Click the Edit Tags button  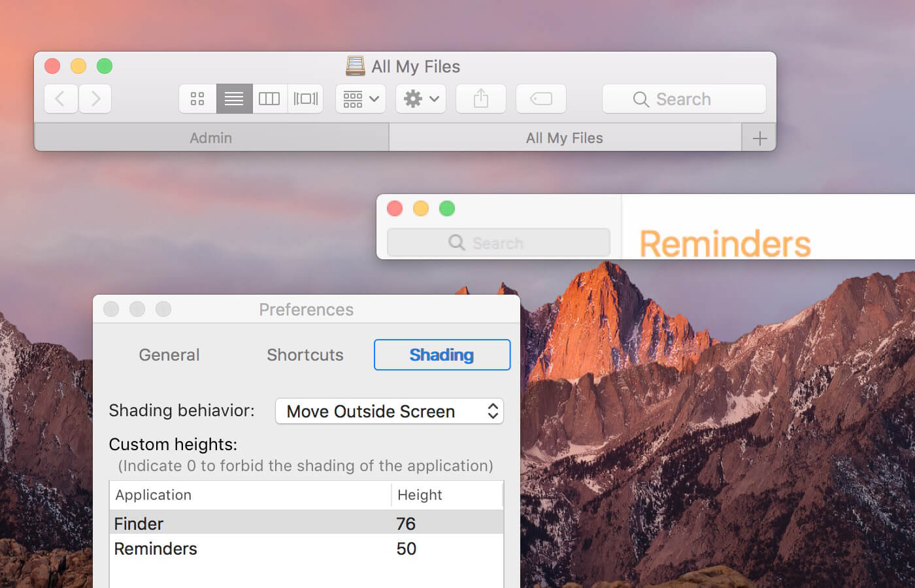coord(541,99)
